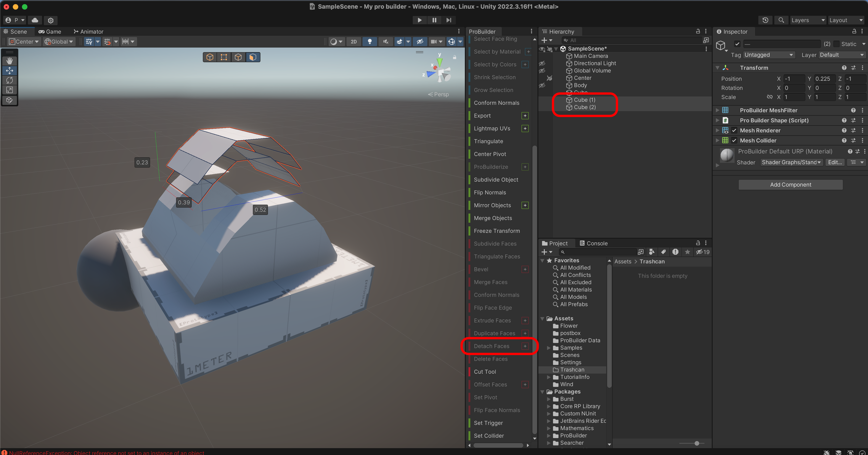Switch to ProBuilder vertex selection mode

point(224,57)
